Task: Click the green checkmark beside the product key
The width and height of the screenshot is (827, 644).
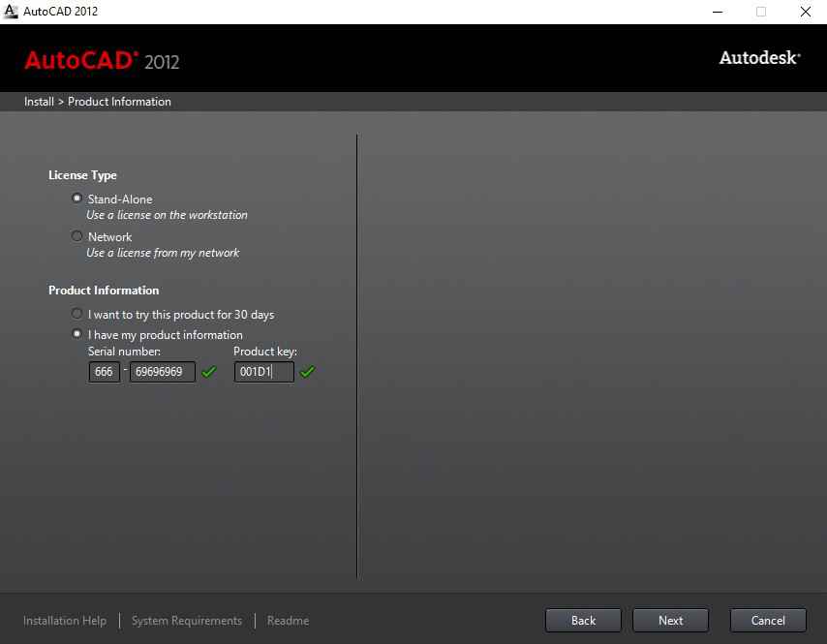Action: click(x=307, y=372)
